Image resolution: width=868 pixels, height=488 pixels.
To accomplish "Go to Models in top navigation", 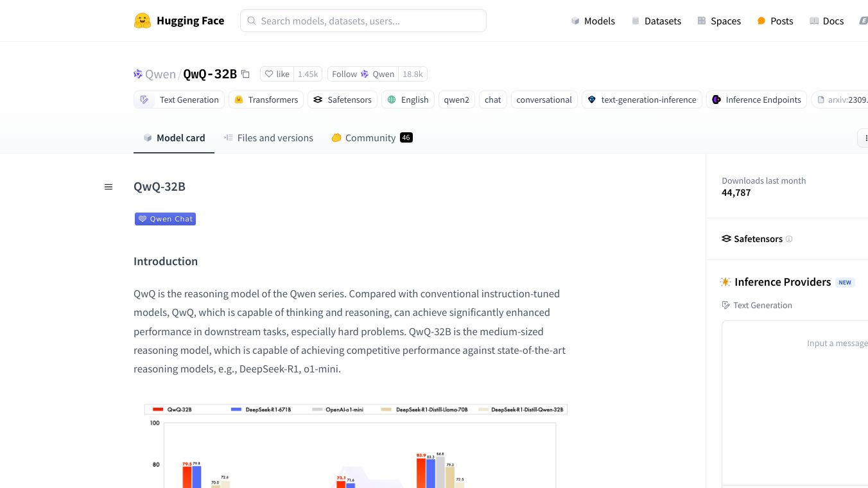I will tap(593, 21).
